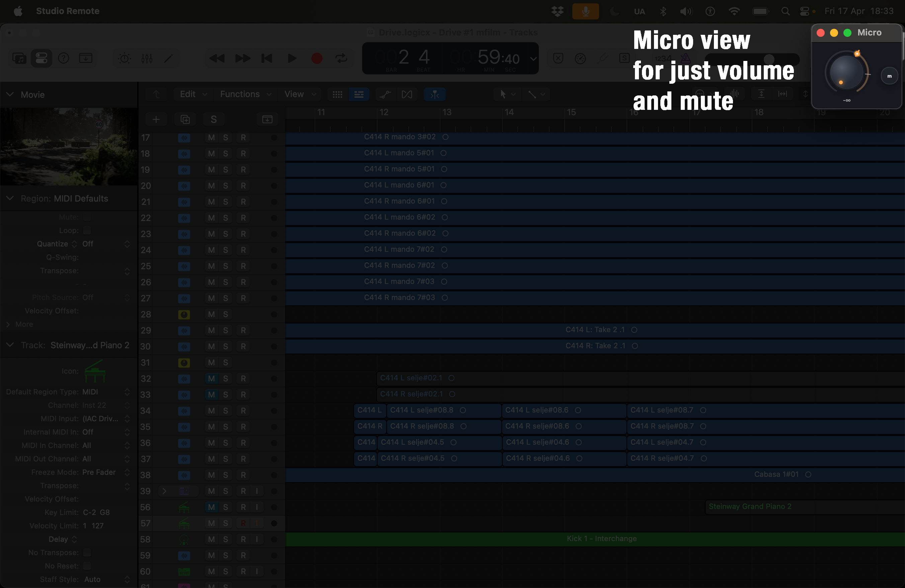Open the Help question mark icon
The height and width of the screenshot is (588, 905).
(64, 58)
